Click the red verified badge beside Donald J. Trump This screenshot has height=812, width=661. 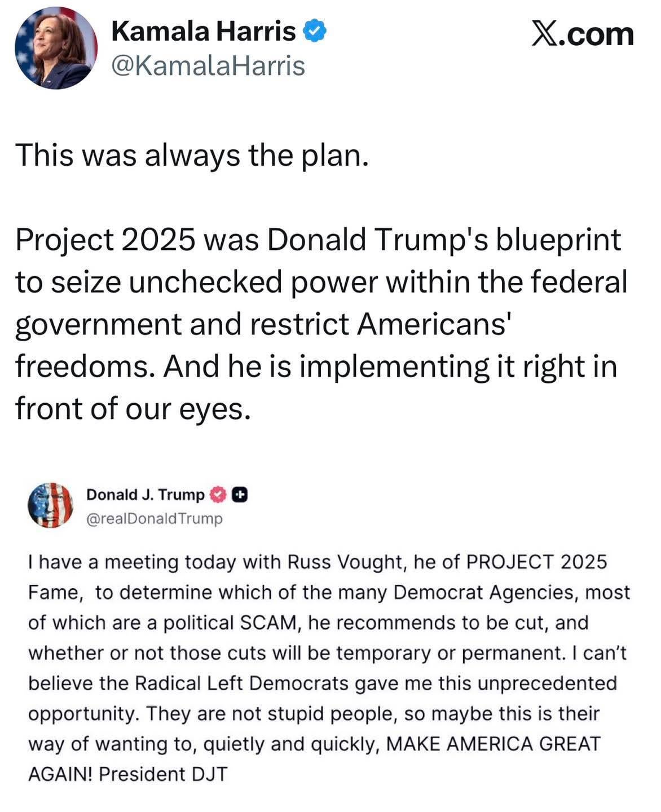218,495
